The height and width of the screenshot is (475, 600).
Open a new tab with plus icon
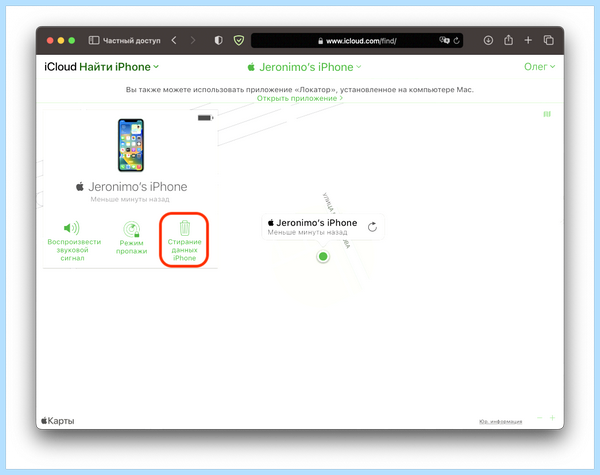tap(528, 40)
